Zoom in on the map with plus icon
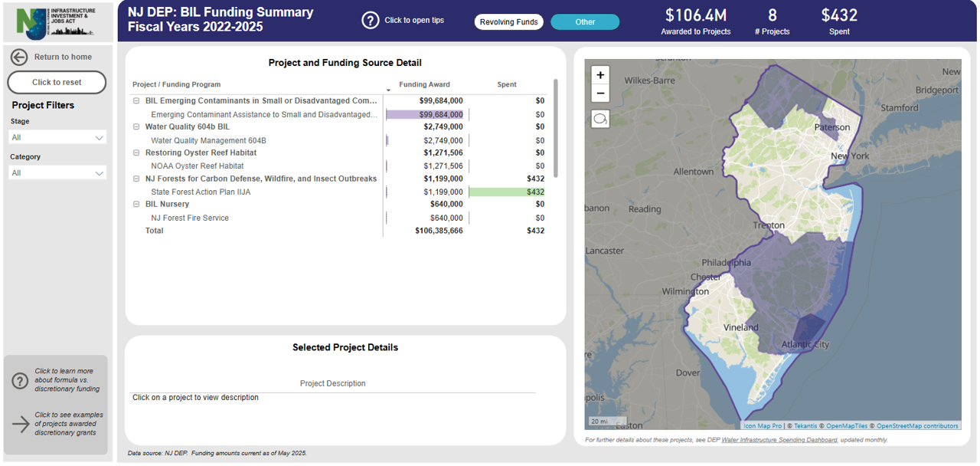Image resolution: width=980 pixels, height=466 pixels. (600, 74)
